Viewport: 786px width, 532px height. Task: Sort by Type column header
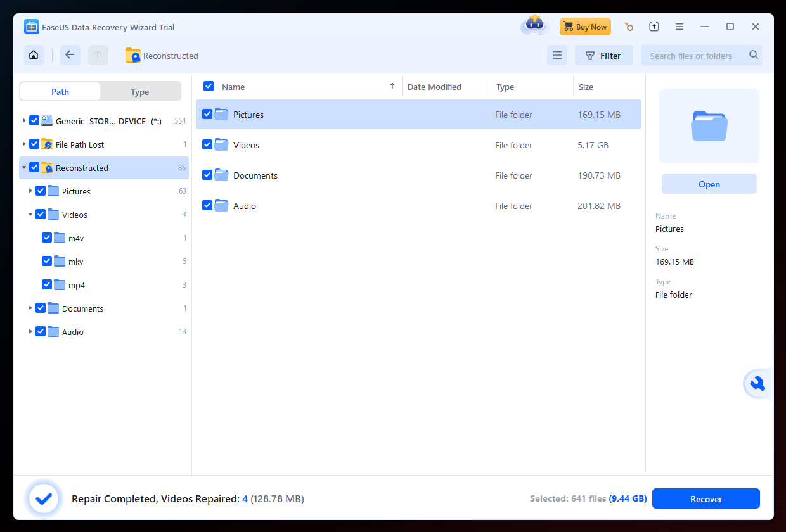505,87
